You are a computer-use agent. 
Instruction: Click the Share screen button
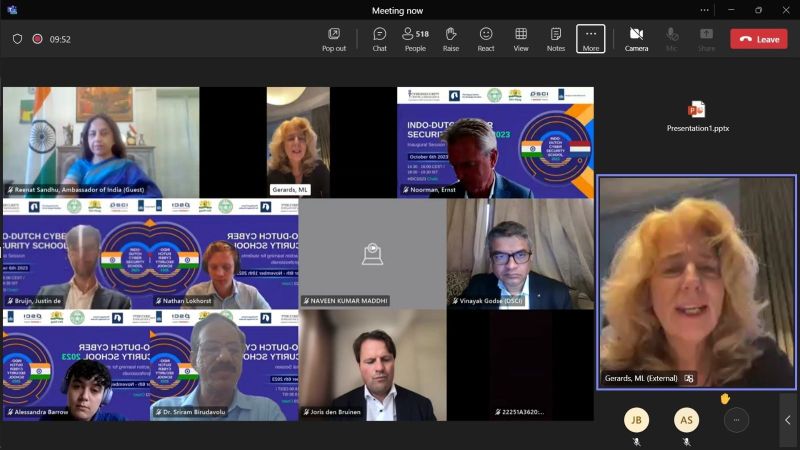707,39
